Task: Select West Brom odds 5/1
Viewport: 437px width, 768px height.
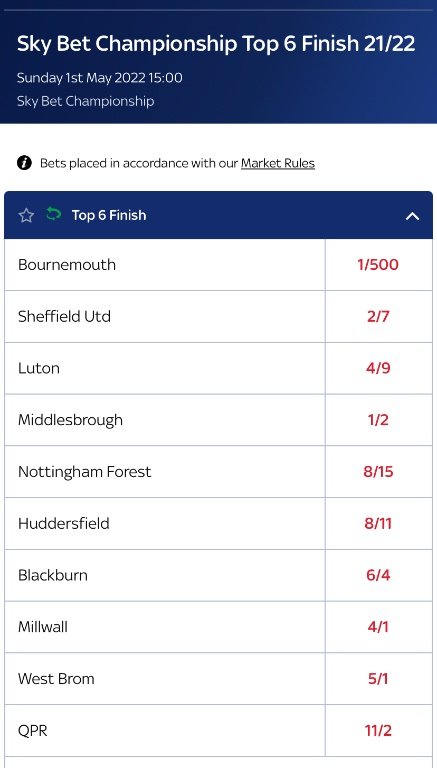Action: 378,679
